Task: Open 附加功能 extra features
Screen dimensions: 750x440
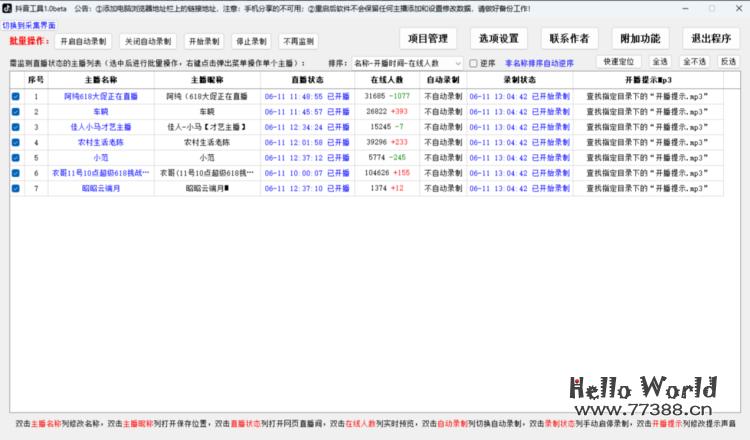Action: coord(640,39)
